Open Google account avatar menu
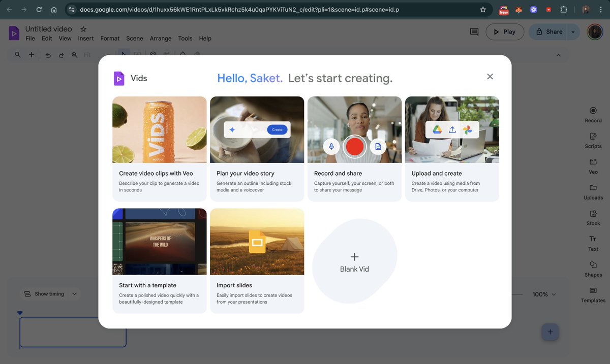610x364 pixels. [x=595, y=31]
